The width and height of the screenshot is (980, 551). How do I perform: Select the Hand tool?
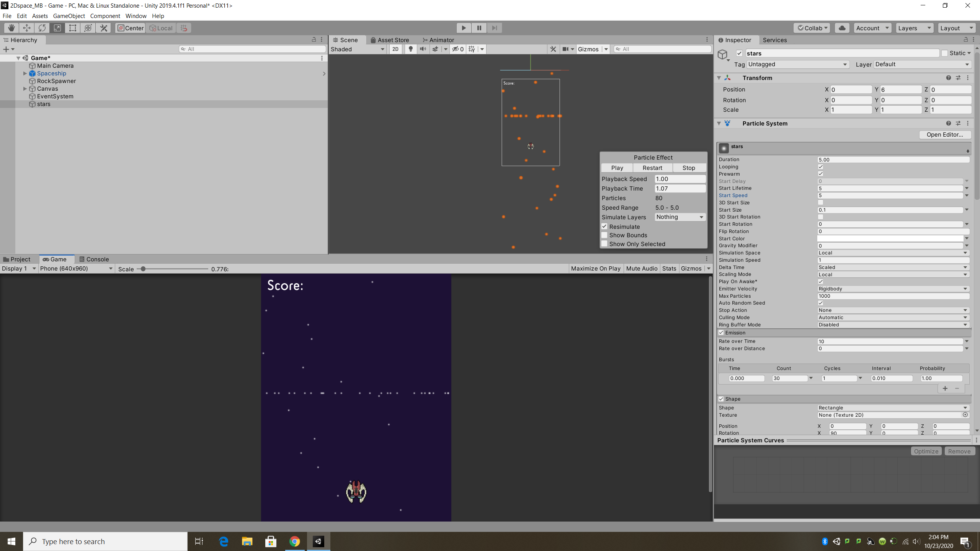pos(11,28)
